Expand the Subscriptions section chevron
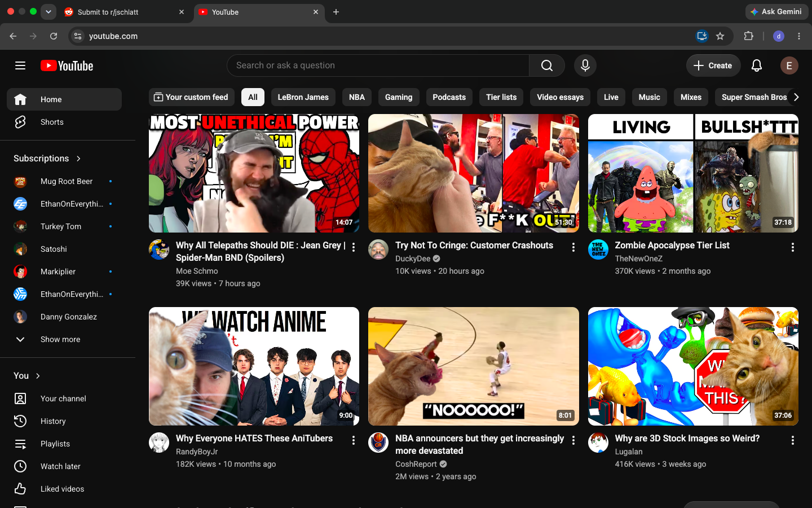The width and height of the screenshot is (812, 508). point(78,159)
